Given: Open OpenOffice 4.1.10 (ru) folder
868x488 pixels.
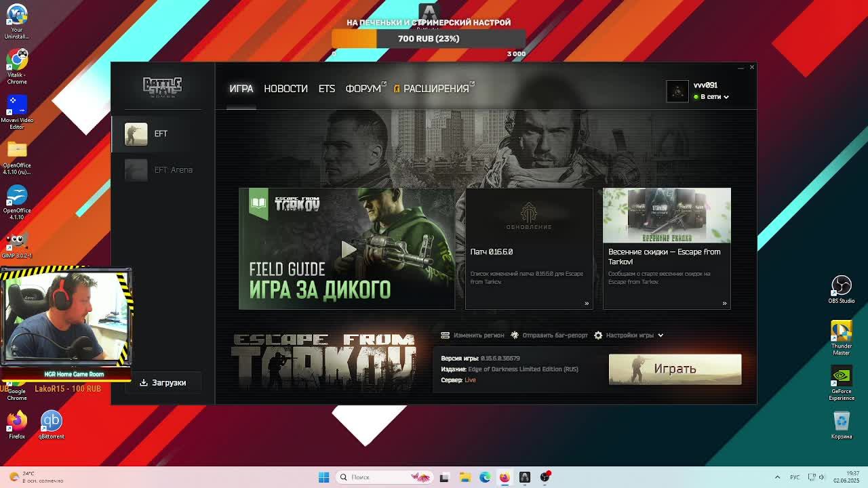Looking at the screenshot, I should (x=17, y=157).
